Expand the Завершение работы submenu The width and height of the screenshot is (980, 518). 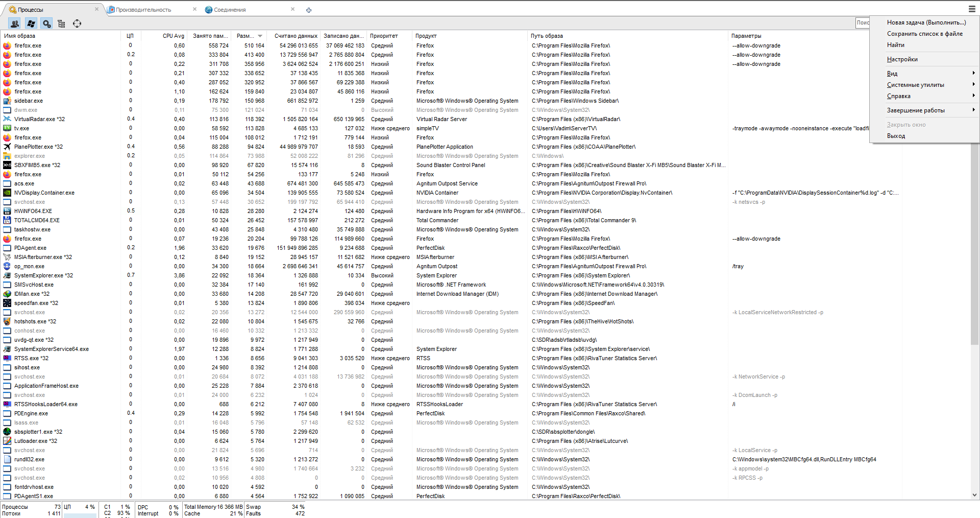[924, 110]
